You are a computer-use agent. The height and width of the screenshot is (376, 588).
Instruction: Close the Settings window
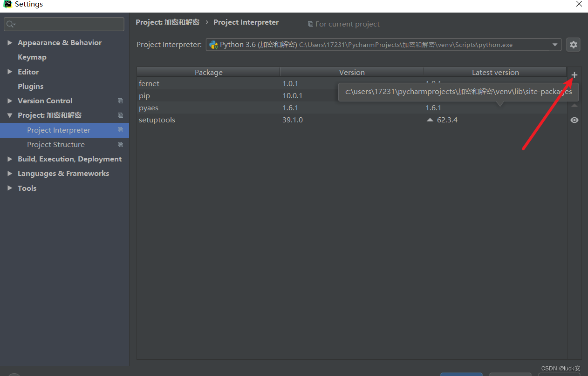[579, 4]
